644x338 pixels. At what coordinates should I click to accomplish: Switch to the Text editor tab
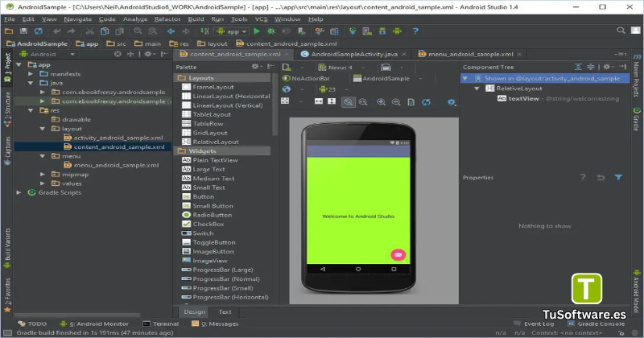pyautogui.click(x=225, y=311)
